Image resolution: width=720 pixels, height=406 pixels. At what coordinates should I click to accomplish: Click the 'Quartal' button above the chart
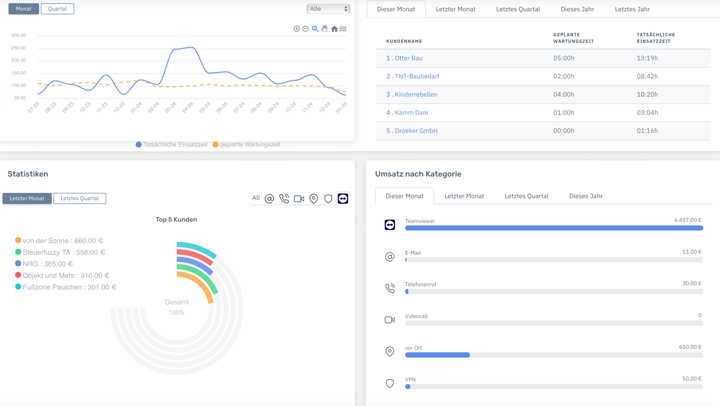click(x=57, y=9)
